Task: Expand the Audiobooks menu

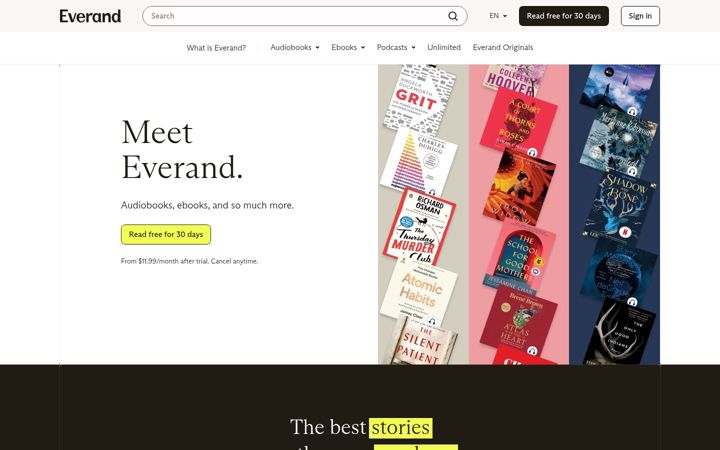Action: click(295, 47)
